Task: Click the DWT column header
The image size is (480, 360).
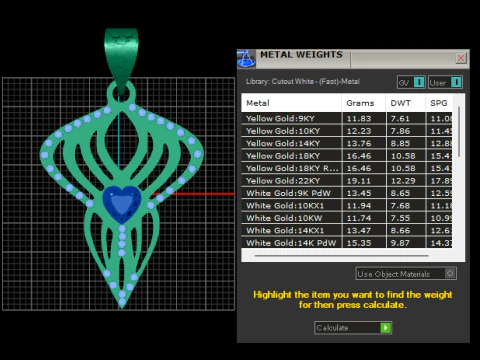Action: (405, 103)
